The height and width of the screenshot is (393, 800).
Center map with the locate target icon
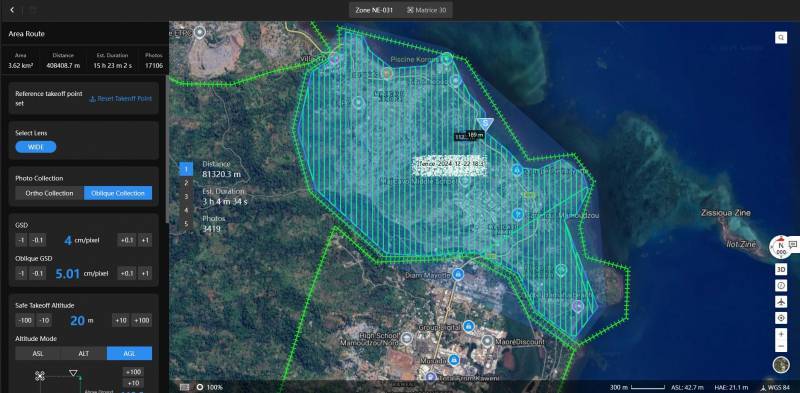click(x=781, y=318)
